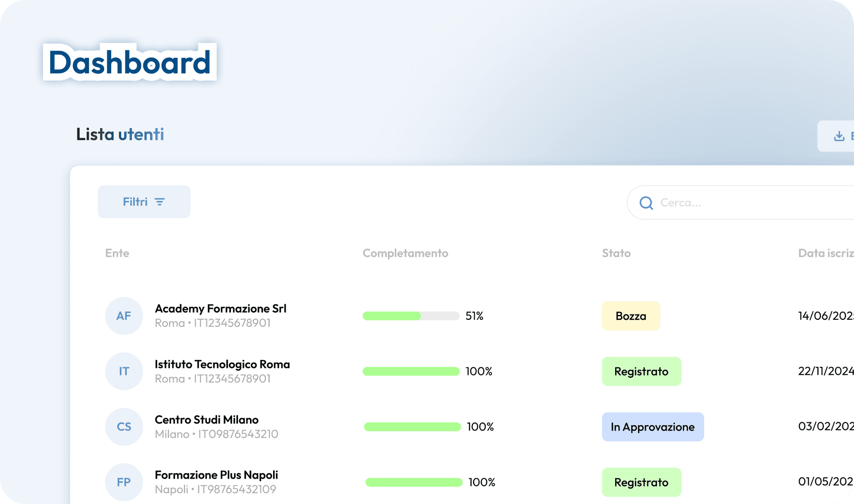Screen dimensions: 854x504
Task: Click the AF avatar icon
Action: pyautogui.click(x=124, y=316)
